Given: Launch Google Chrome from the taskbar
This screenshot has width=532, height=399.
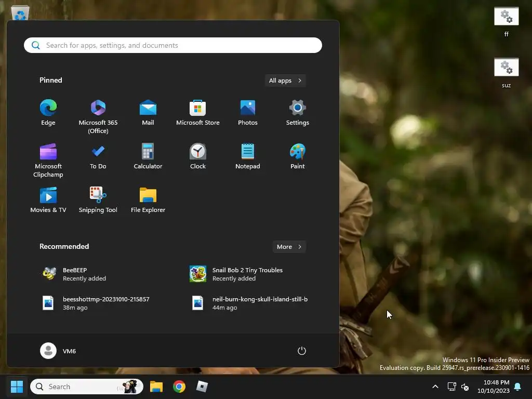Looking at the screenshot, I should click(179, 387).
